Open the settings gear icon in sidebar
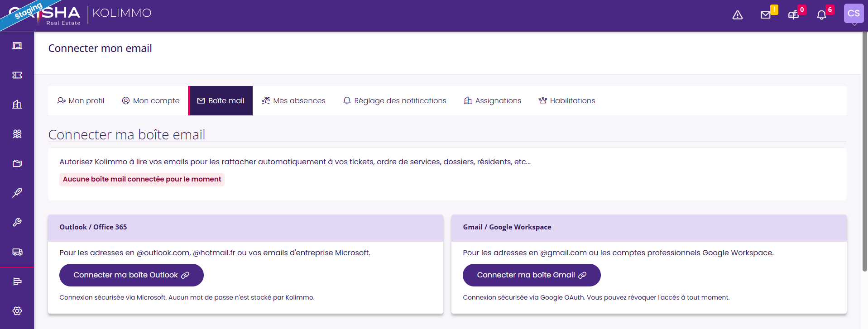The width and height of the screenshot is (868, 329). tap(17, 311)
